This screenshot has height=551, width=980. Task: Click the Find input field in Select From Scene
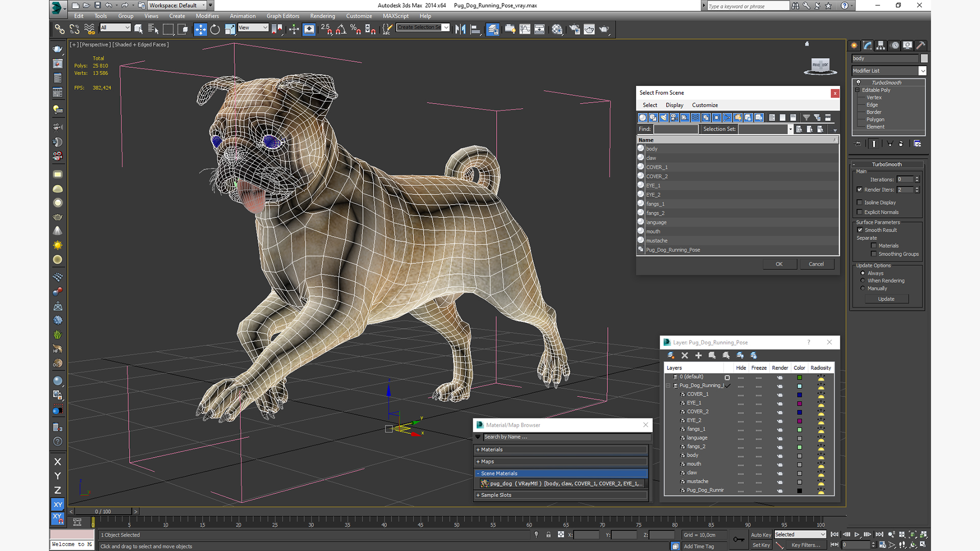(676, 129)
